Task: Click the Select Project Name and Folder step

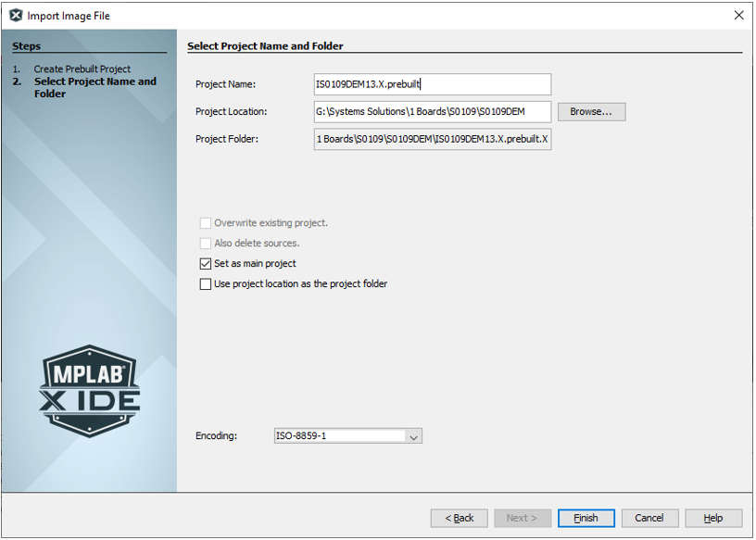Action: (x=95, y=87)
